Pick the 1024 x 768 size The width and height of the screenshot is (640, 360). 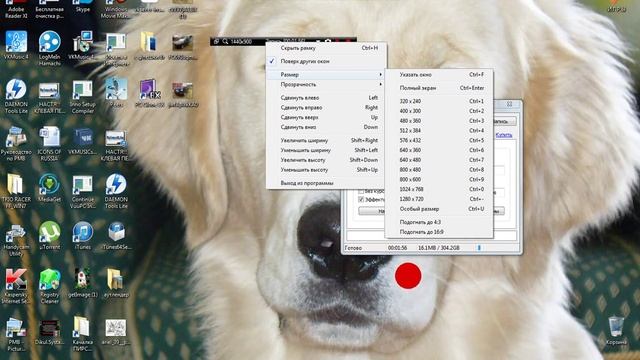(439, 189)
